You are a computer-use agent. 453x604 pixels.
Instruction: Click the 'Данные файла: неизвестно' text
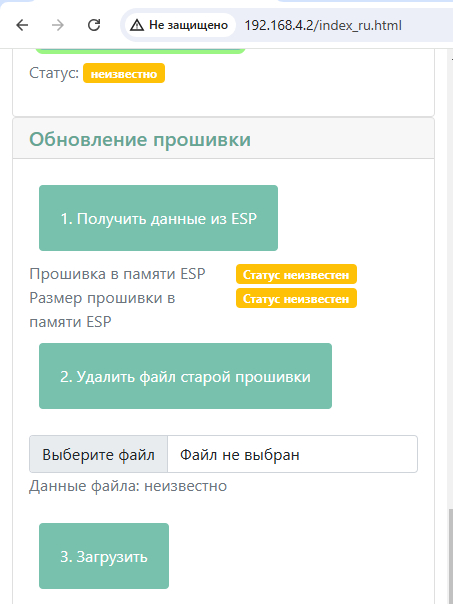click(x=128, y=486)
